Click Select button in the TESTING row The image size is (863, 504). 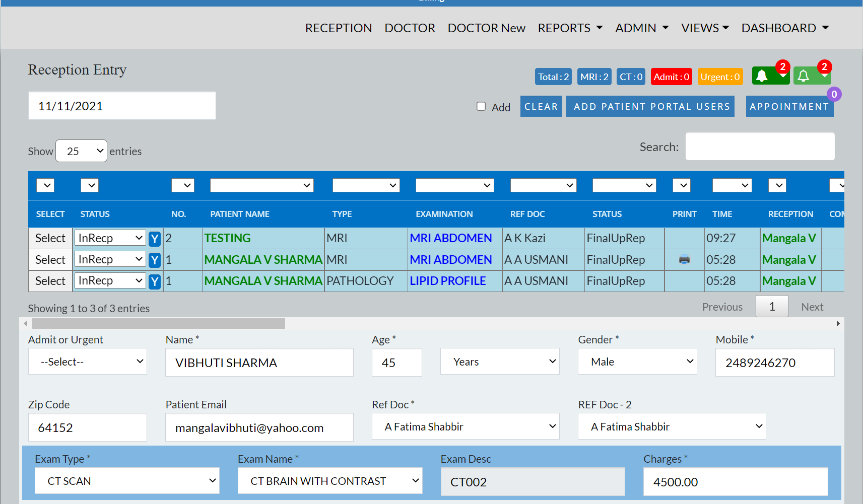(x=50, y=238)
